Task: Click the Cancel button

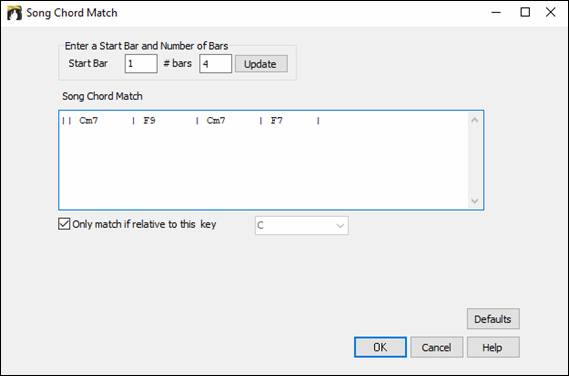Action: point(437,347)
